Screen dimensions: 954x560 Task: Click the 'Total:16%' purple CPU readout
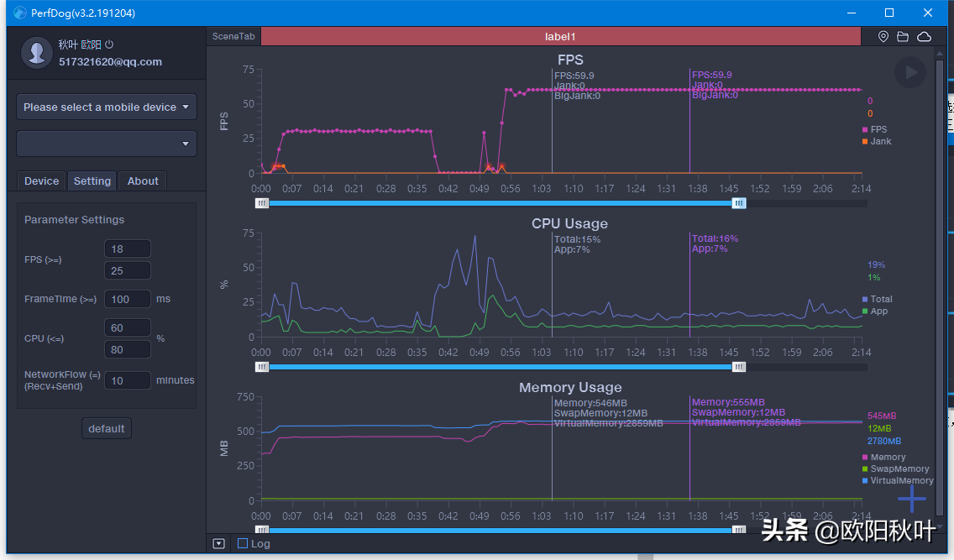pos(715,238)
